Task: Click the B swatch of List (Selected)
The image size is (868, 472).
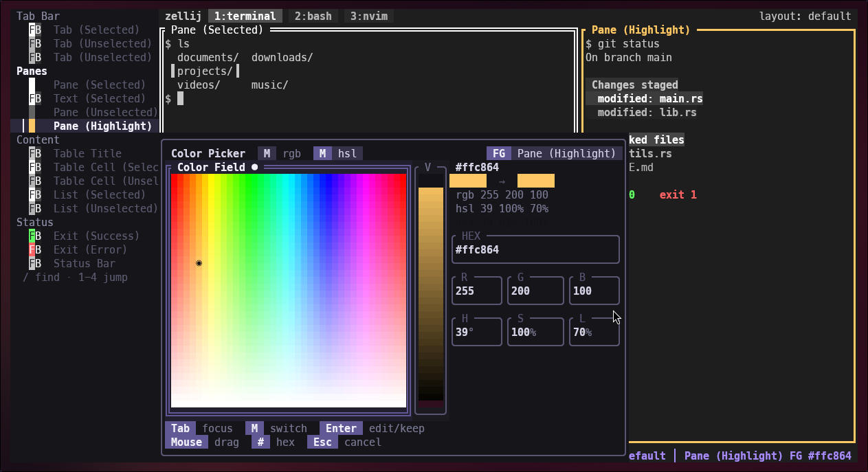Action: click(38, 194)
